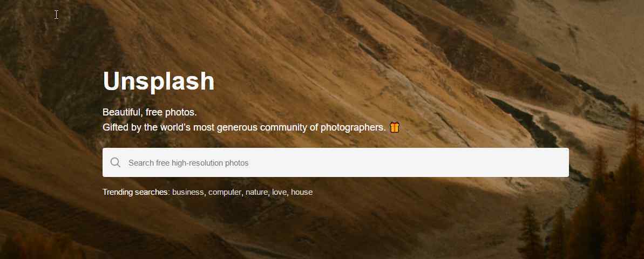Open the 'computer' trending search
The height and width of the screenshot is (259, 644).
click(x=225, y=192)
